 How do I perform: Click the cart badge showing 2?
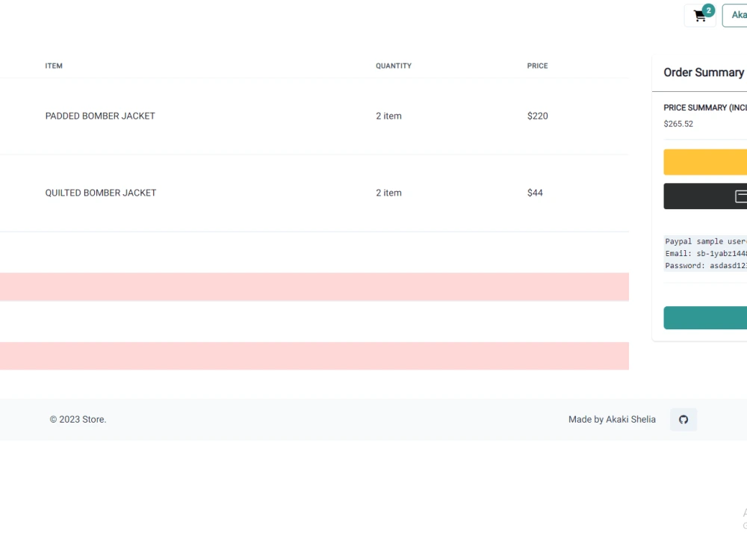point(708,10)
